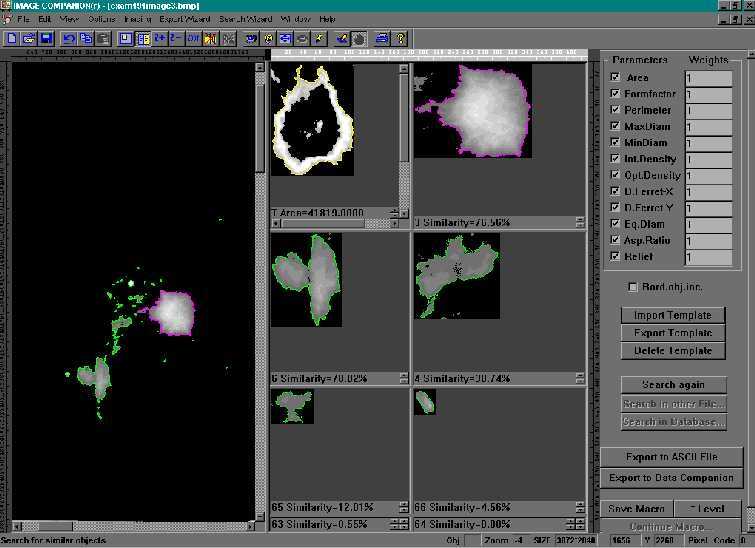The image size is (755, 548).
Task: Open the File menu
Action: coord(22,19)
